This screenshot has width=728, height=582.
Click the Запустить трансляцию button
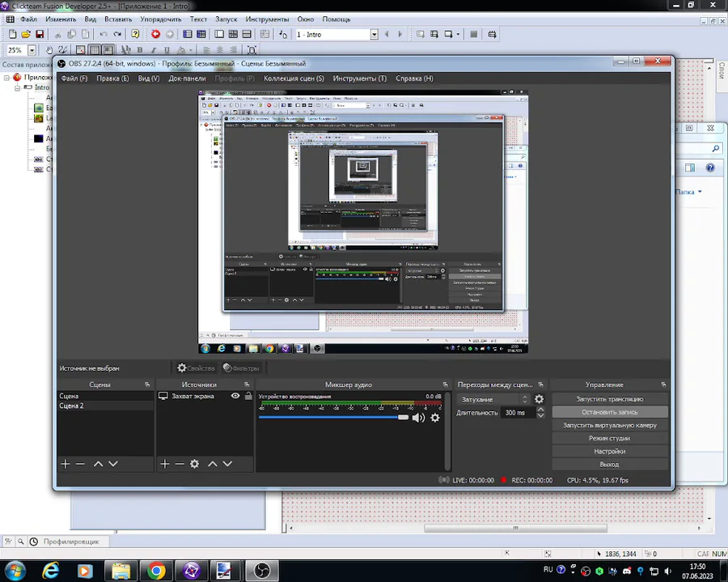[609, 399]
